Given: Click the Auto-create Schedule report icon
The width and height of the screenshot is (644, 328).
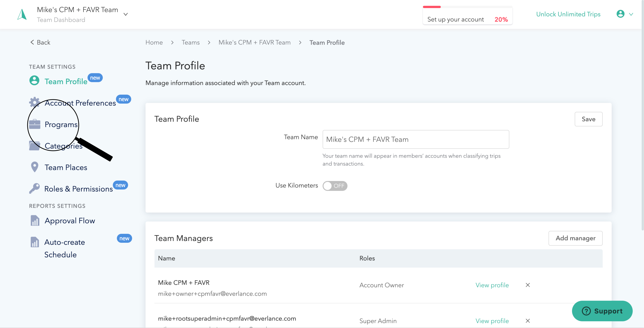Looking at the screenshot, I should click(35, 242).
